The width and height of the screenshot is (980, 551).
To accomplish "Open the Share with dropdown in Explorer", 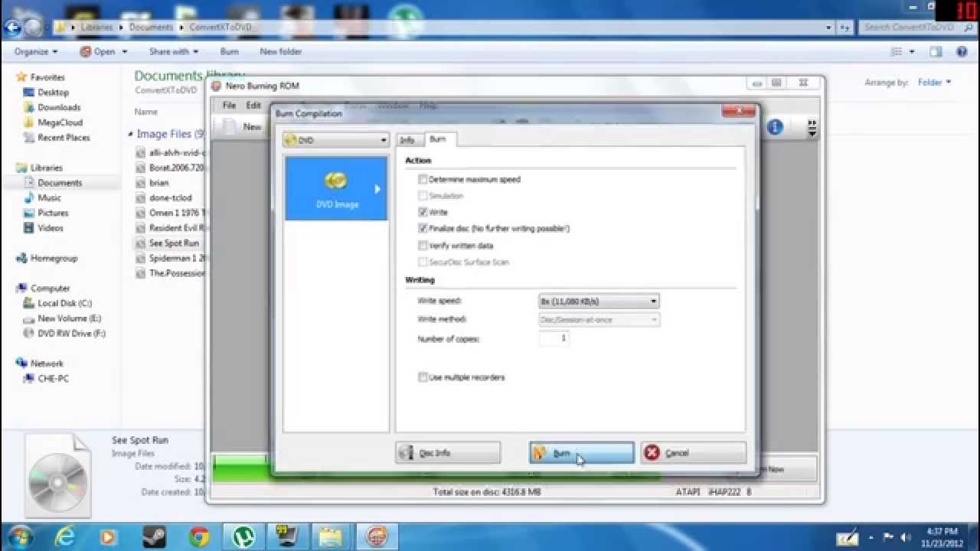I will coord(174,52).
